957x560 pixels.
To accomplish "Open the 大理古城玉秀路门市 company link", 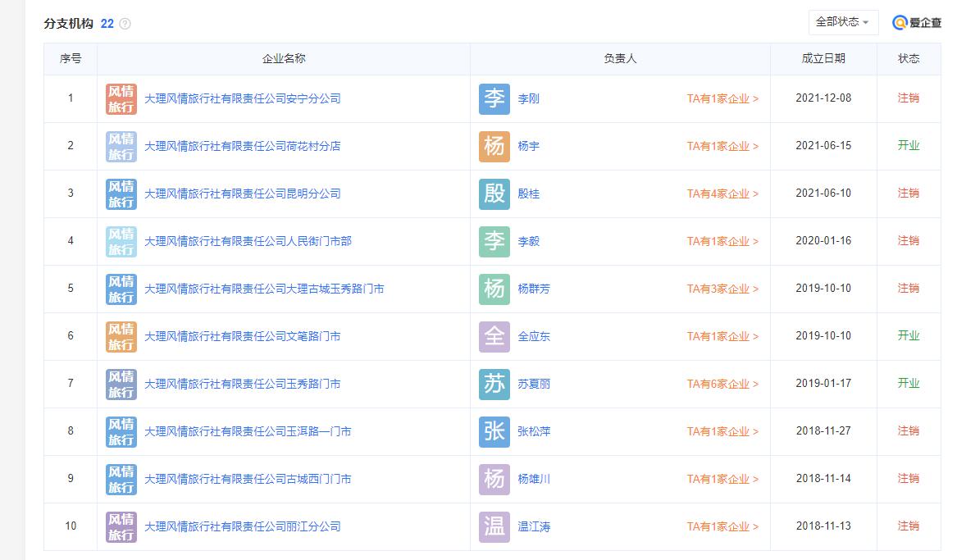I will [x=263, y=289].
